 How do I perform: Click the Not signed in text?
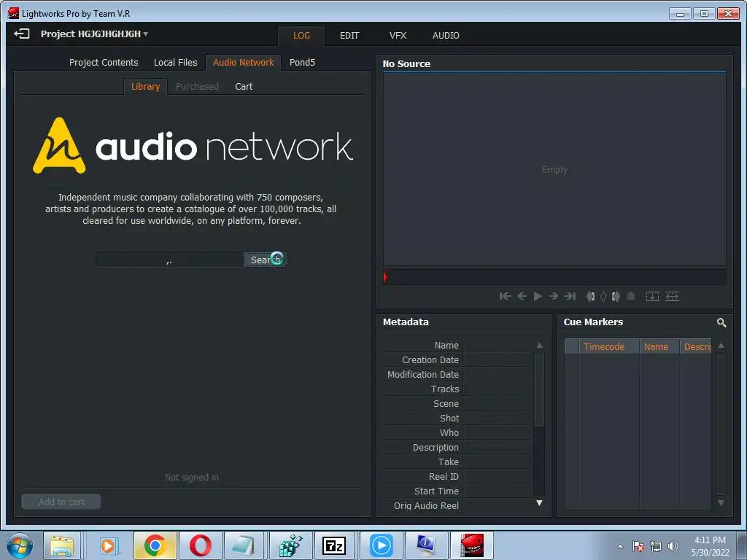[192, 477]
